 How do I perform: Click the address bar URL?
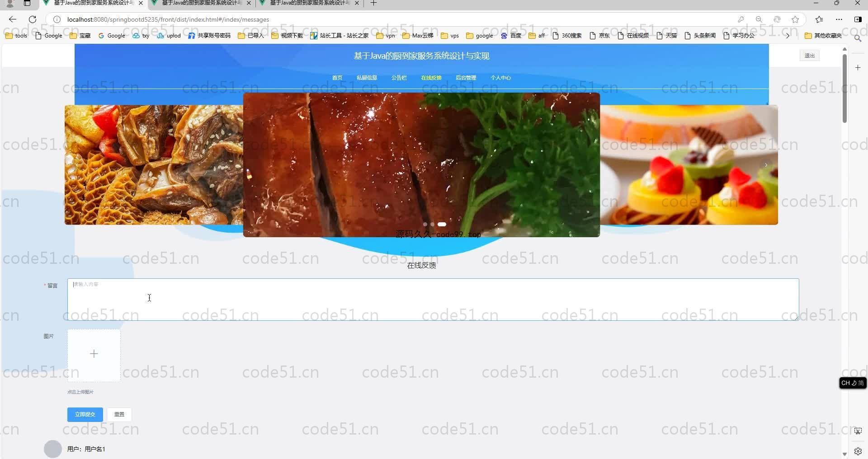coord(168,19)
